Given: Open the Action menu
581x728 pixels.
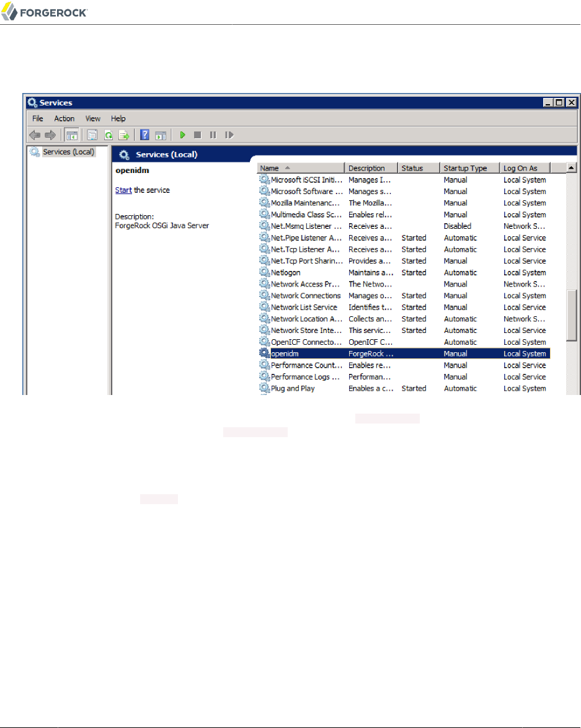Looking at the screenshot, I should click(x=64, y=118).
